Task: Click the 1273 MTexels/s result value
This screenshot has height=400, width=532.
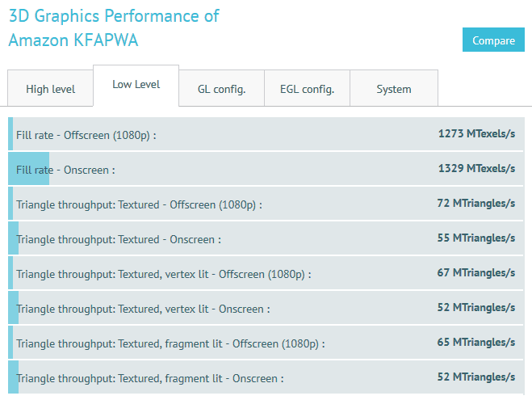Action: tap(476, 134)
